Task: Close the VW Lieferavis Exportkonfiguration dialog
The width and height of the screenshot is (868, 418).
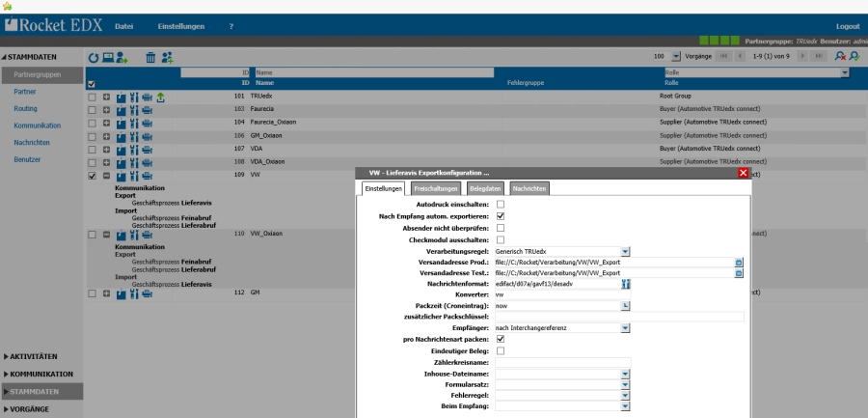Action: pos(744,173)
